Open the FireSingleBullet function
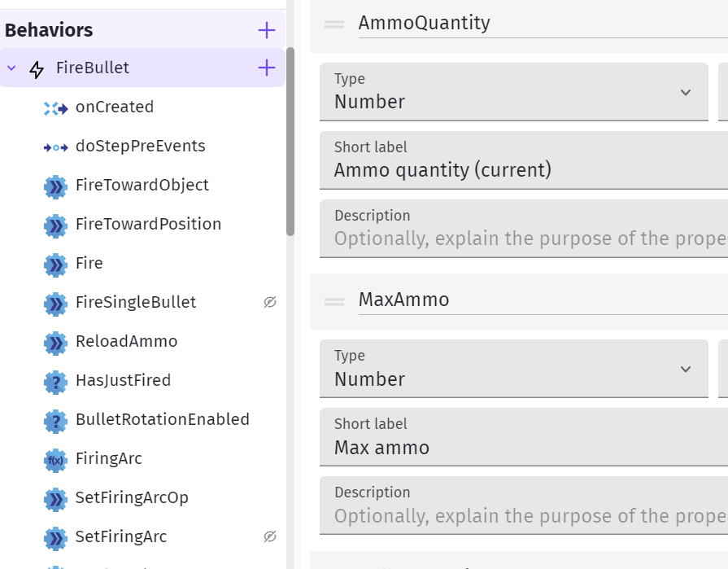 tap(136, 302)
